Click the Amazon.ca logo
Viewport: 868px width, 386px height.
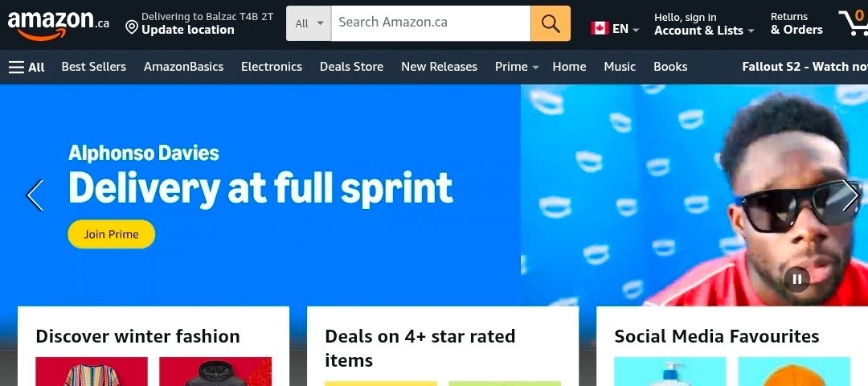(x=58, y=24)
